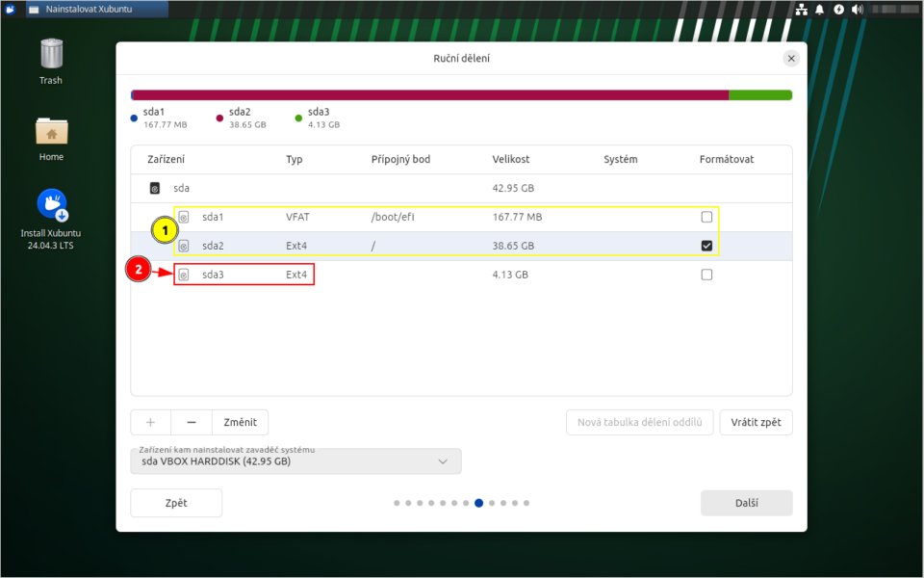The height and width of the screenshot is (578, 924).
Task: Open the Trash desktop icon
Action: (x=51, y=55)
